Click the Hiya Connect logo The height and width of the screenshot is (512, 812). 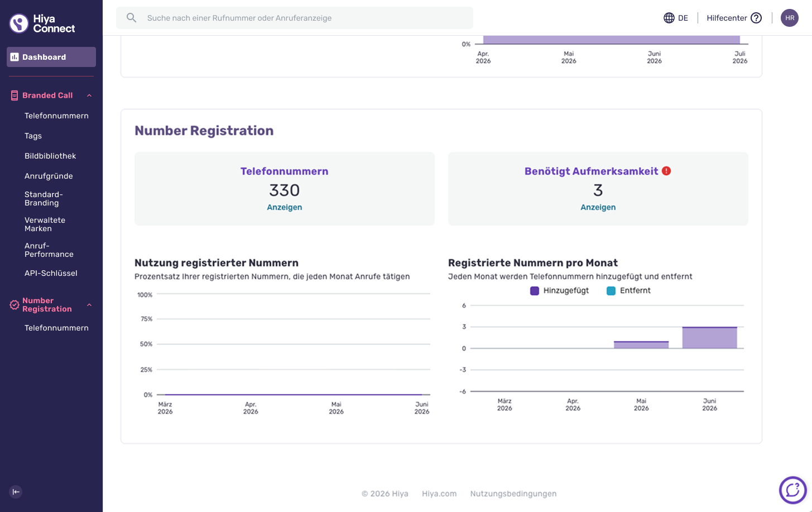(42, 23)
